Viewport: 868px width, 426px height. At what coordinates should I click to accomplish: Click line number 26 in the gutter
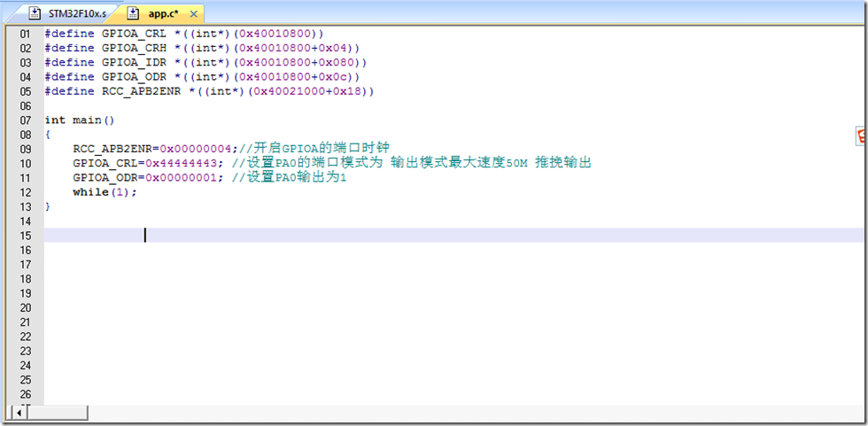[x=25, y=393]
